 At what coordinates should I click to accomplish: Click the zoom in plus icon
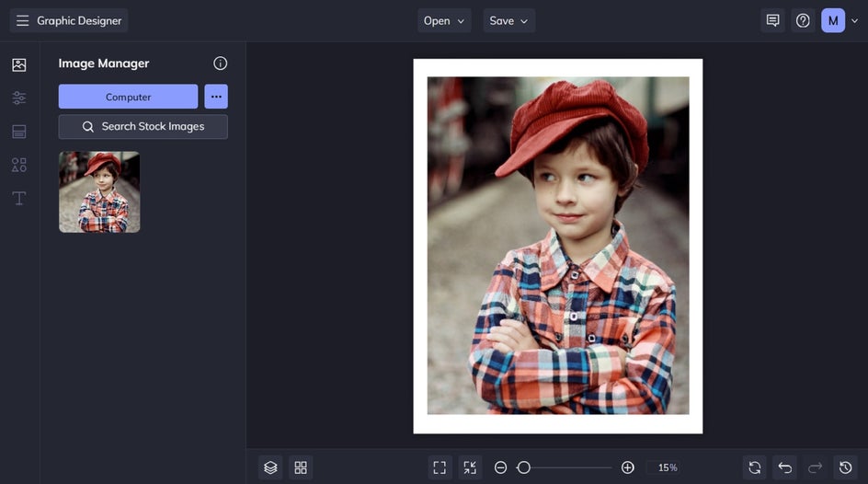pyautogui.click(x=628, y=467)
